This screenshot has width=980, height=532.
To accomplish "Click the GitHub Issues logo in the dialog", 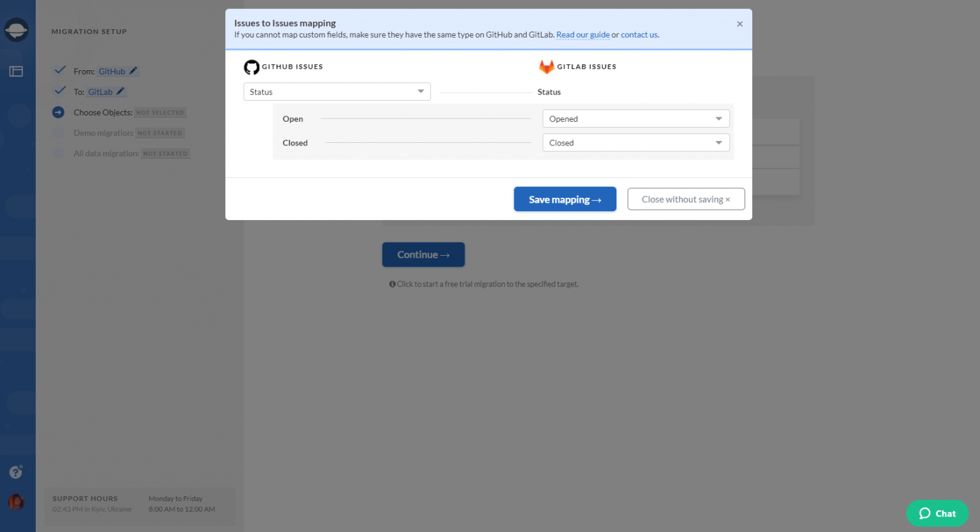I will coord(251,67).
